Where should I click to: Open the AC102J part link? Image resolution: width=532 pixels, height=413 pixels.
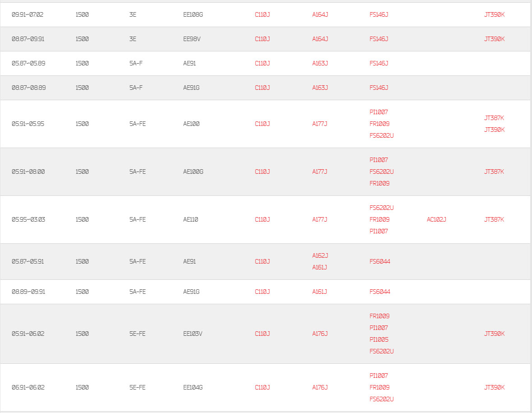pyautogui.click(x=436, y=219)
